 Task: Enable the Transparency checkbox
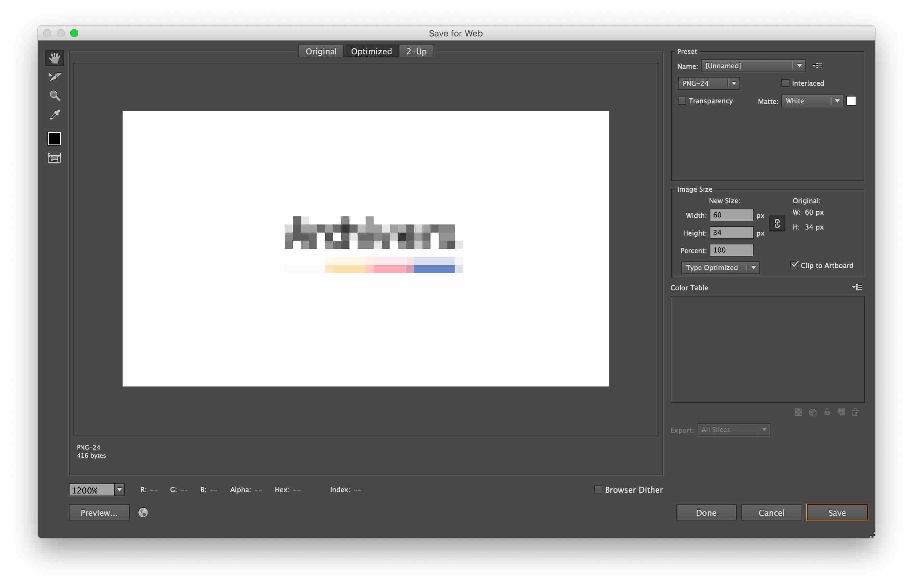click(682, 101)
